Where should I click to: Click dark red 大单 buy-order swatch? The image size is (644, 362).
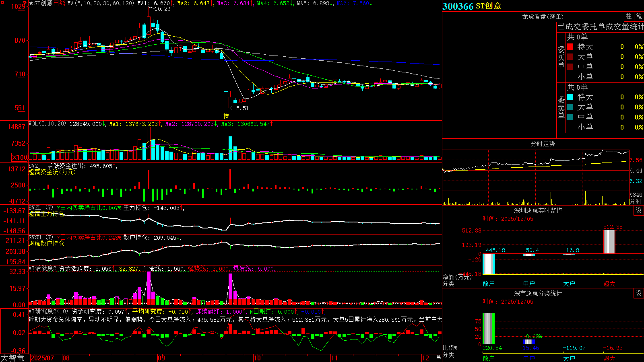click(570, 57)
